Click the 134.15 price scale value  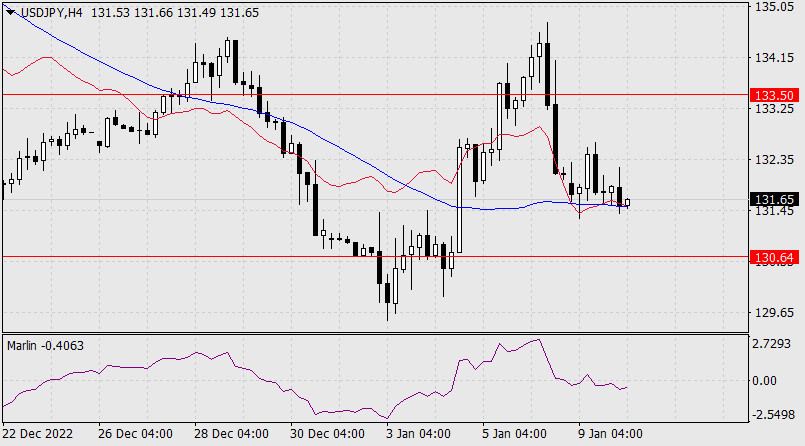(x=774, y=58)
